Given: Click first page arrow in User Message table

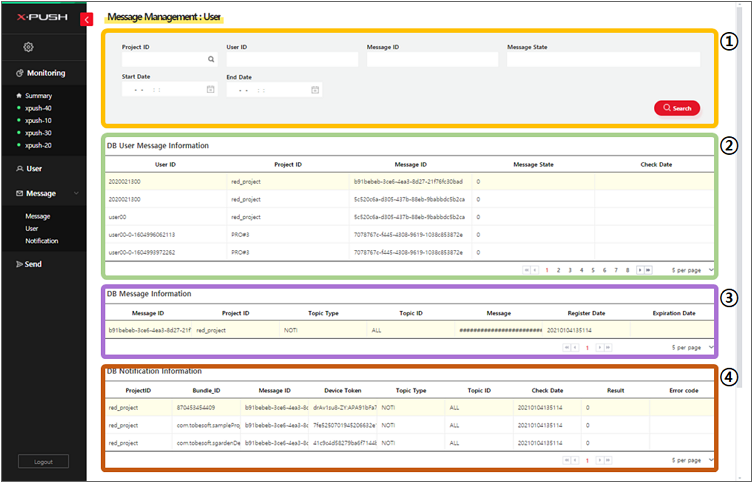Looking at the screenshot, I should click(x=527, y=270).
